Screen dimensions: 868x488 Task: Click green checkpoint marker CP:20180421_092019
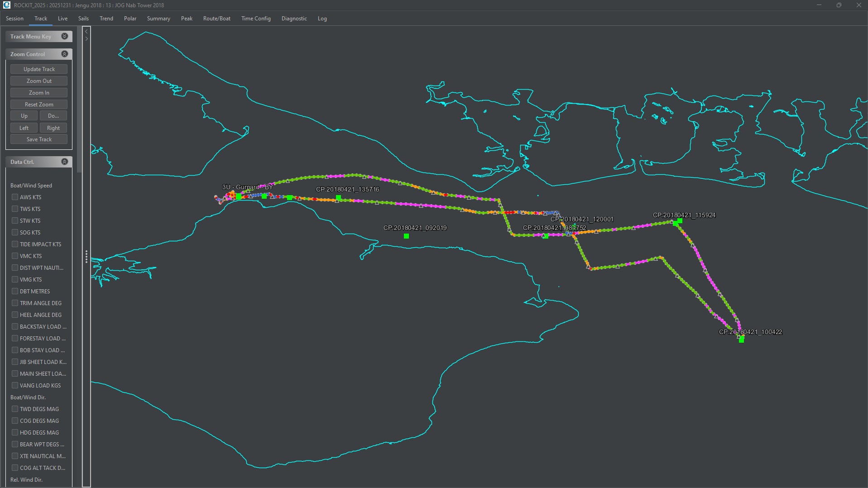point(406,236)
